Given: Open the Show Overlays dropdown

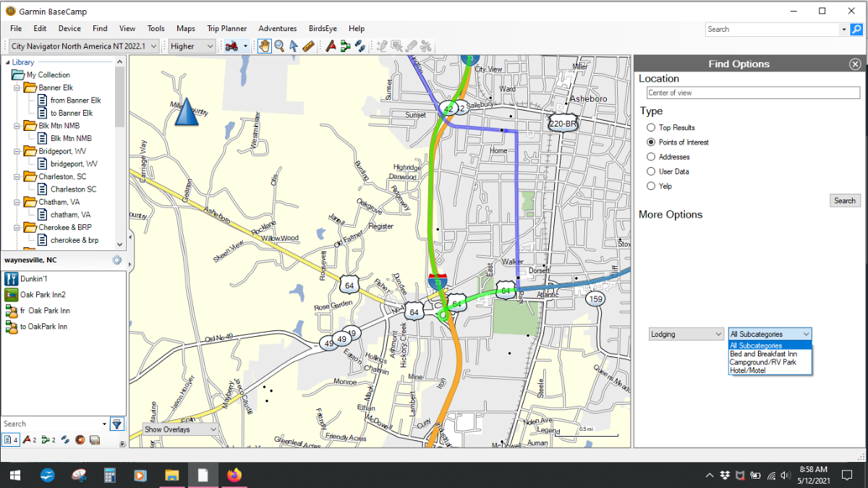Looking at the screenshot, I should [180, 429].
